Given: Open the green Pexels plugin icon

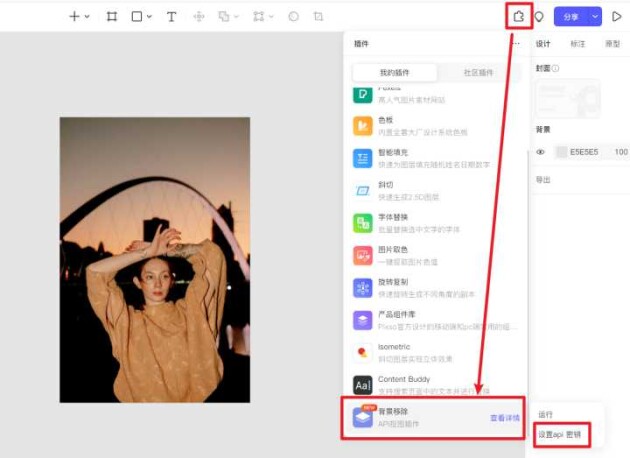Looking at the screenshot, I should (x=363, y=95).
